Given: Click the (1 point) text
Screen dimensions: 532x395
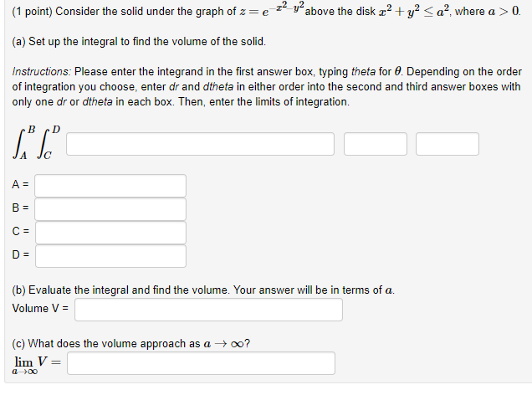Looking at the screenshot, I should click(x=33, y=12).
